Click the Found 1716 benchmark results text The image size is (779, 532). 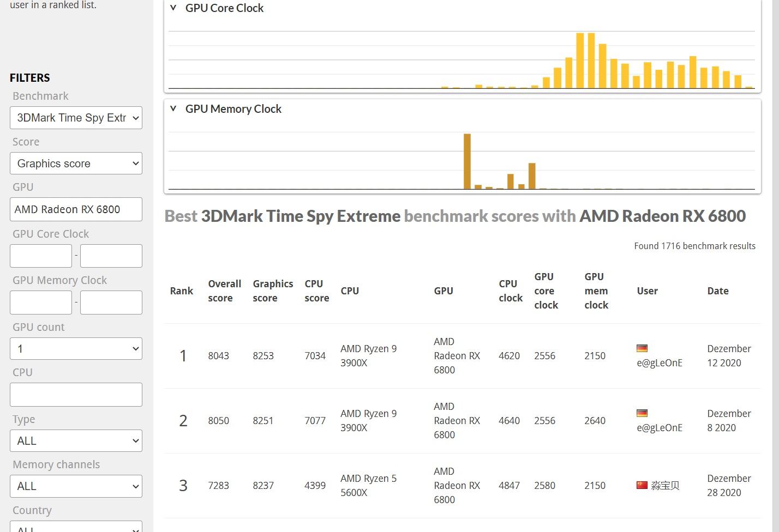click(x=694, y=246)
